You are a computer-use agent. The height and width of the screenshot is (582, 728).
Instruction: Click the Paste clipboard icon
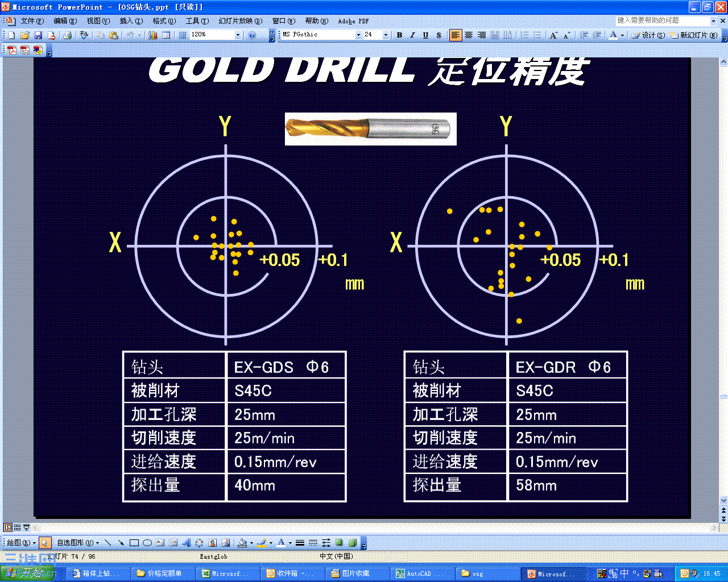(114, 35)
